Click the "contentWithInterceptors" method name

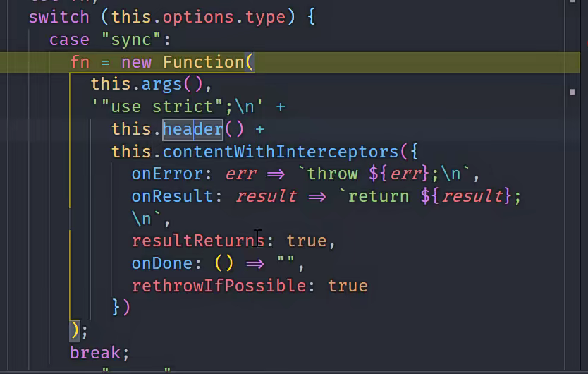click(280, 152)
